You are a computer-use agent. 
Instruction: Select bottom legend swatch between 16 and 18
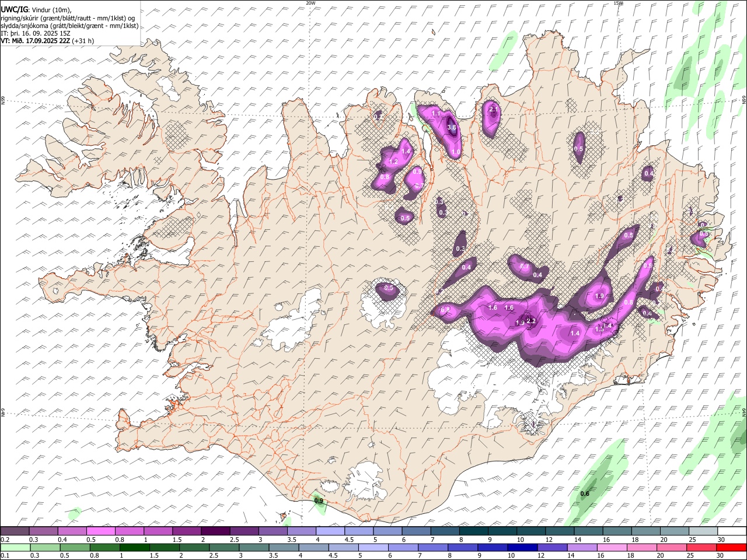pos(613,547)
